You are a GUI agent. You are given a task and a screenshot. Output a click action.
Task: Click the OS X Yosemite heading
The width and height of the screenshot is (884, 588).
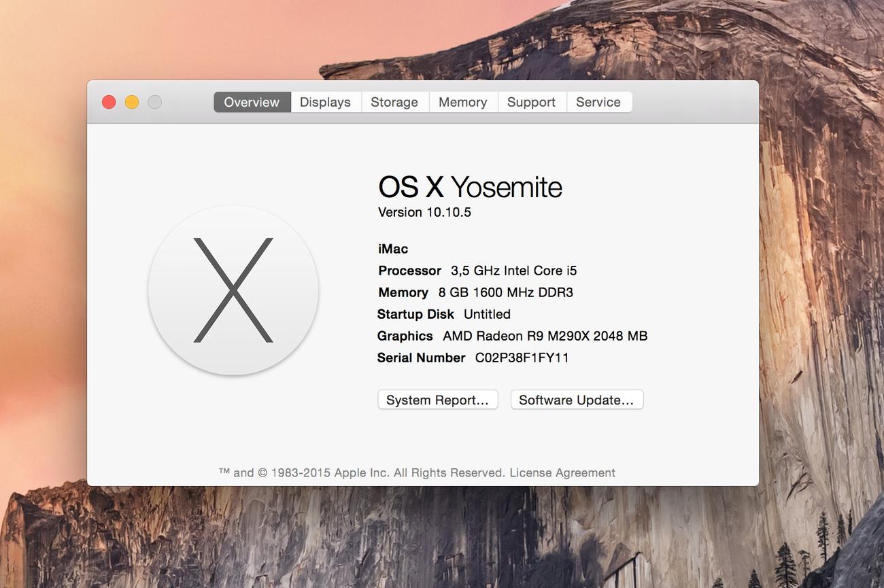(x=470, y=187)
